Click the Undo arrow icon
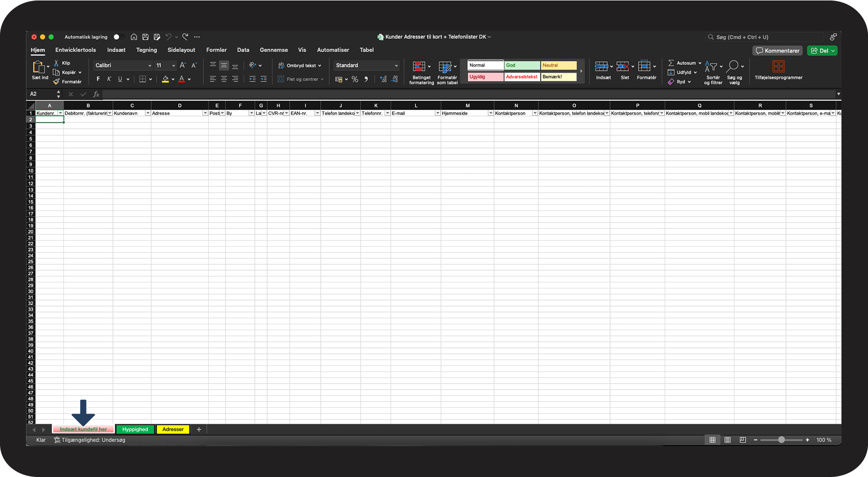The width and height of the screenshot is (868, 477). pos(168,37)
